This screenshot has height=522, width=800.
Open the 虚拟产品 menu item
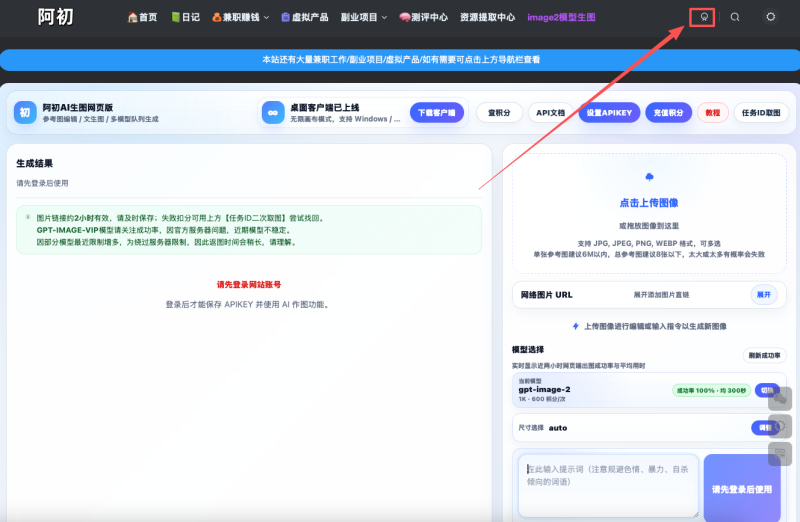coord(305,17)
